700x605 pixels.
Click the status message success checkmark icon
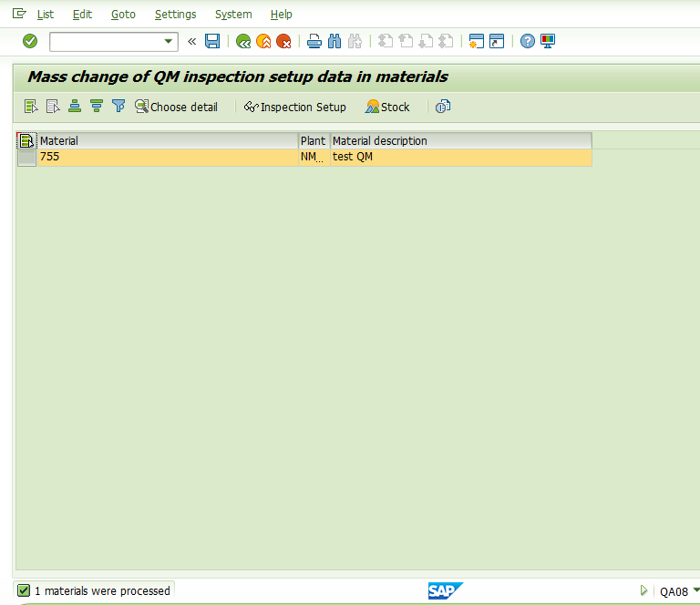(24, 590)
